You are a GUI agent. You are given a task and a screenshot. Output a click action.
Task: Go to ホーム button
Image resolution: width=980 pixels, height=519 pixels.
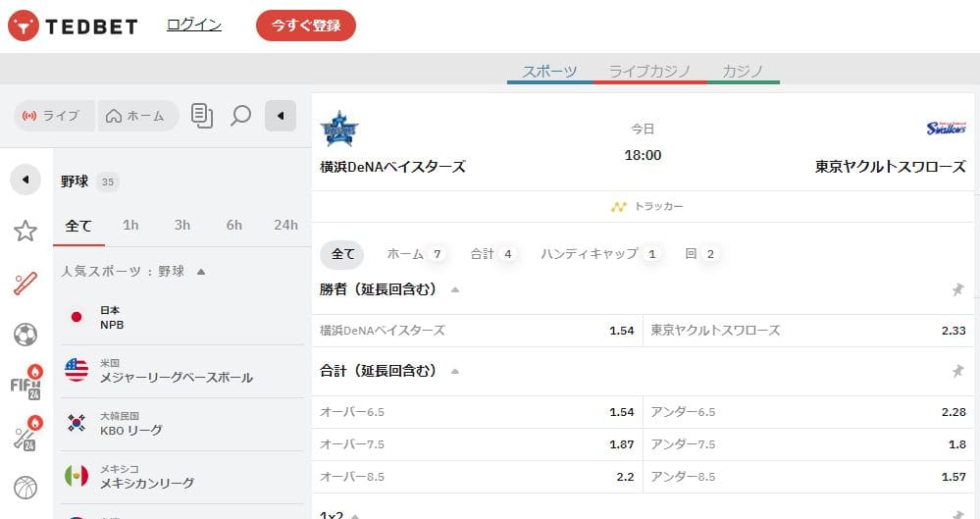click(138, 116)
